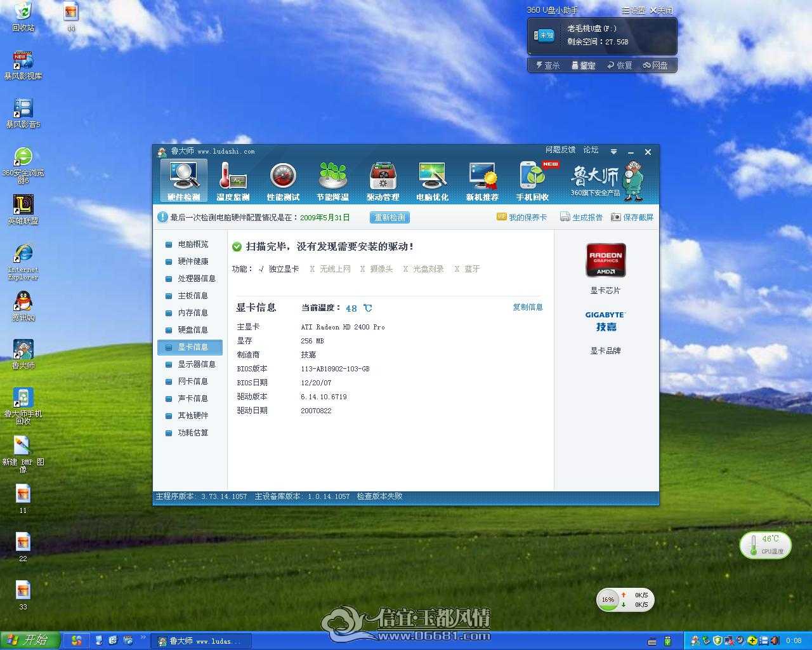Select the 360安全浏览器6 desktop icon

click(x=23, y=165)
